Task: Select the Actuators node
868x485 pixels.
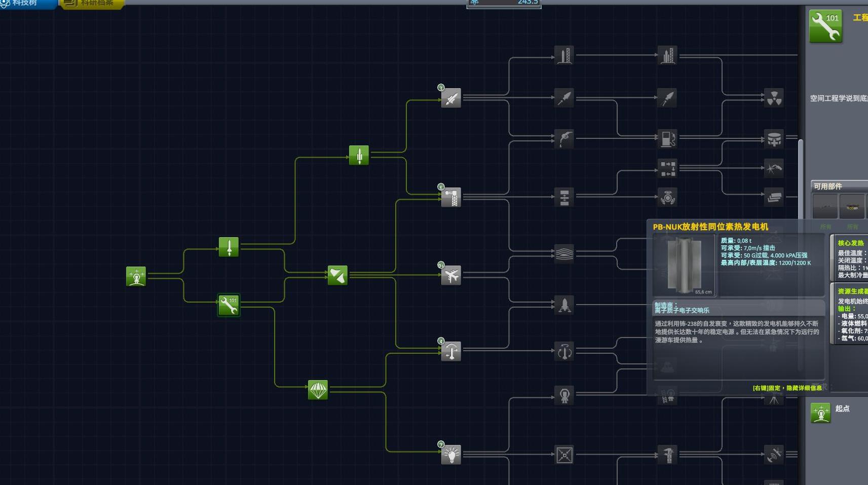Action: coord(667,197)
